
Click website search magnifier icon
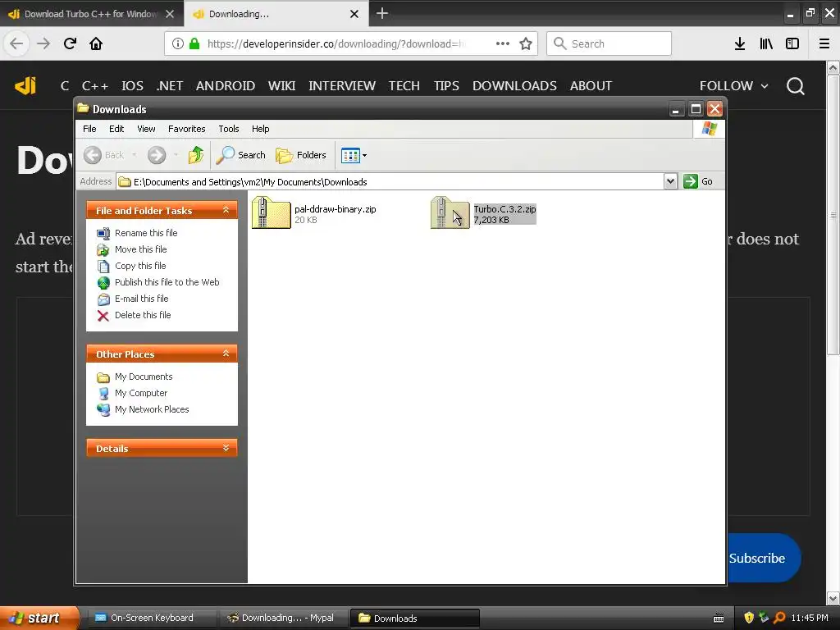(x=795, y=85)
